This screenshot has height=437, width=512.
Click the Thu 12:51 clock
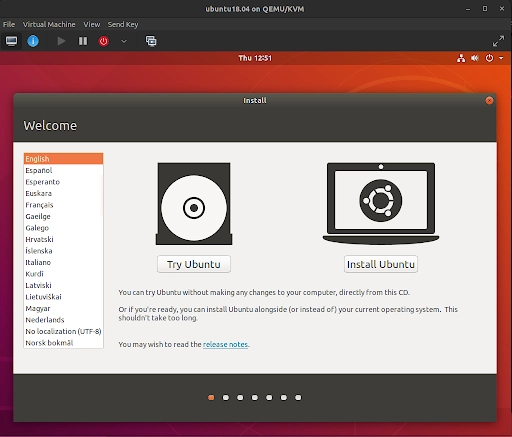255,58
